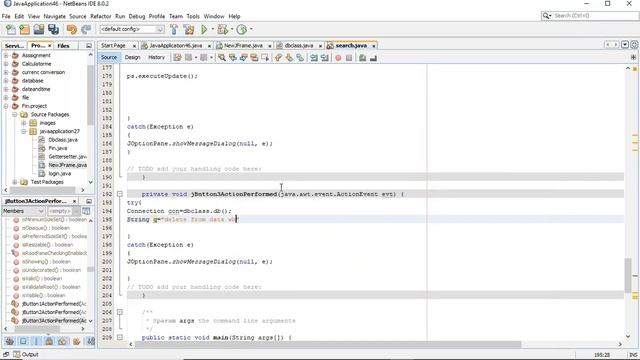Open the Tools menu
Viewport: 640px width, 360px height.
pyautogui.click(x=193, y=16)
